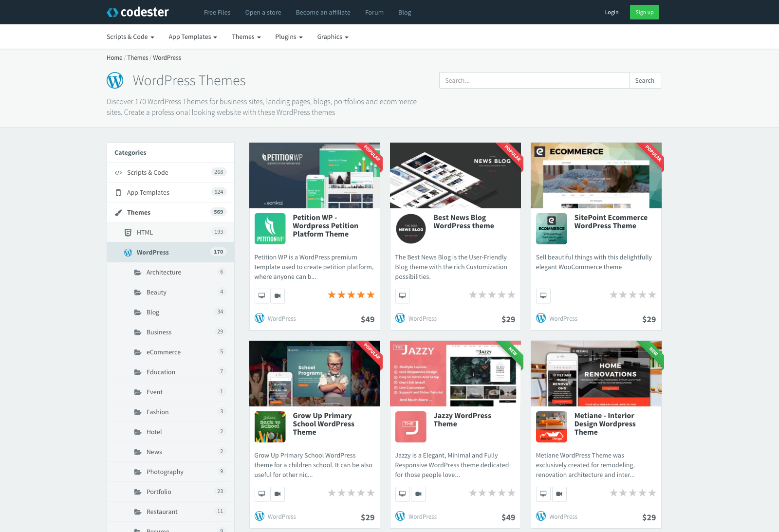Expand the Graphics navigation dropdown

pos(333,37)
